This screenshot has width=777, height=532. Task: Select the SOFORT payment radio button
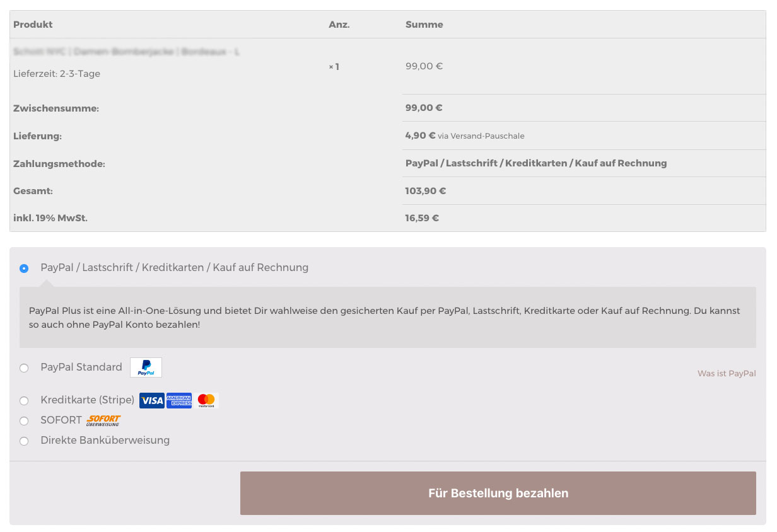[x=24, y=421]
